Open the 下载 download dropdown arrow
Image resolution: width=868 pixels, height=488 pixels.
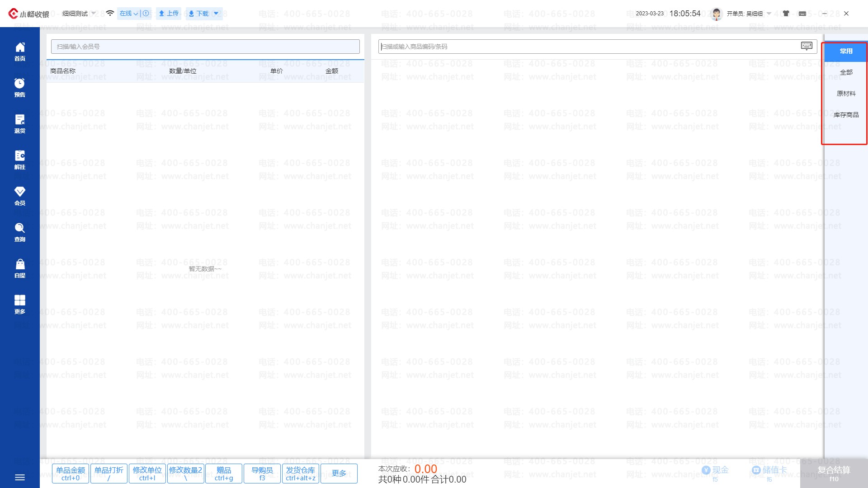(216, 14)
